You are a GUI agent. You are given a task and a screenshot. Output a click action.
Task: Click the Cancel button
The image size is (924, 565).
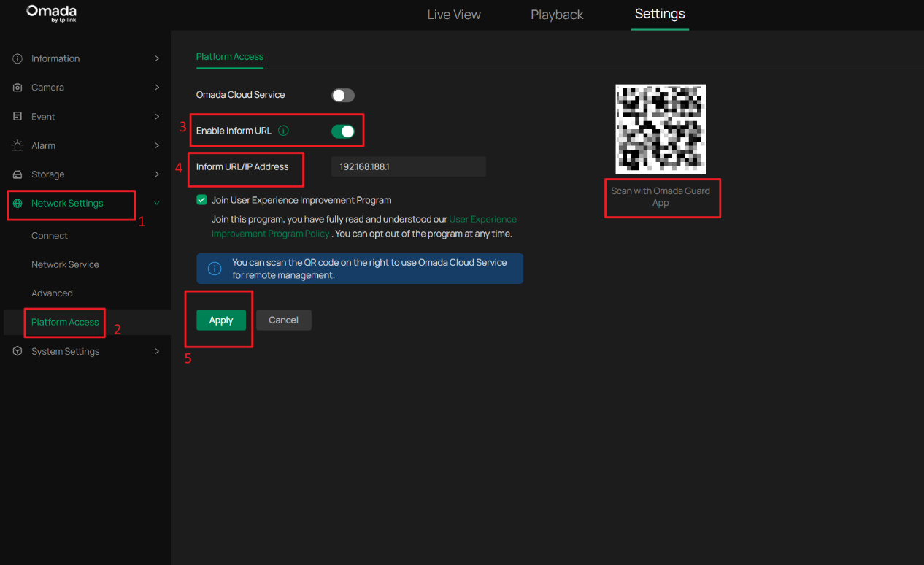click(x=284, y=320)
